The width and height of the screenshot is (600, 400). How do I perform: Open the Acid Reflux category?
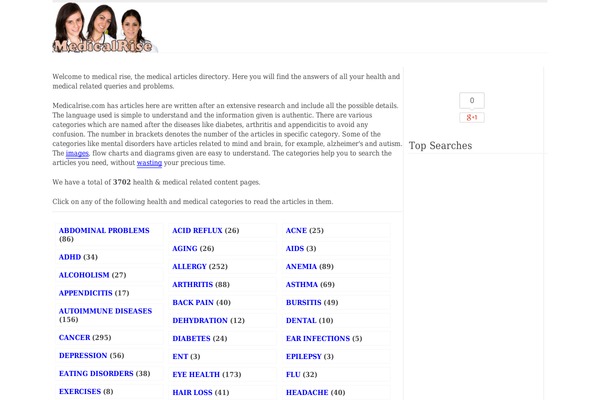tap(197, 231)
